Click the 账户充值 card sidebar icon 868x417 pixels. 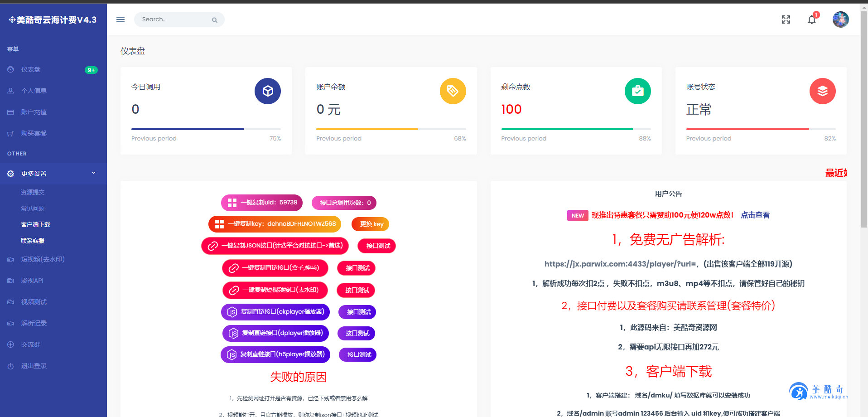(x=10, y=112)
